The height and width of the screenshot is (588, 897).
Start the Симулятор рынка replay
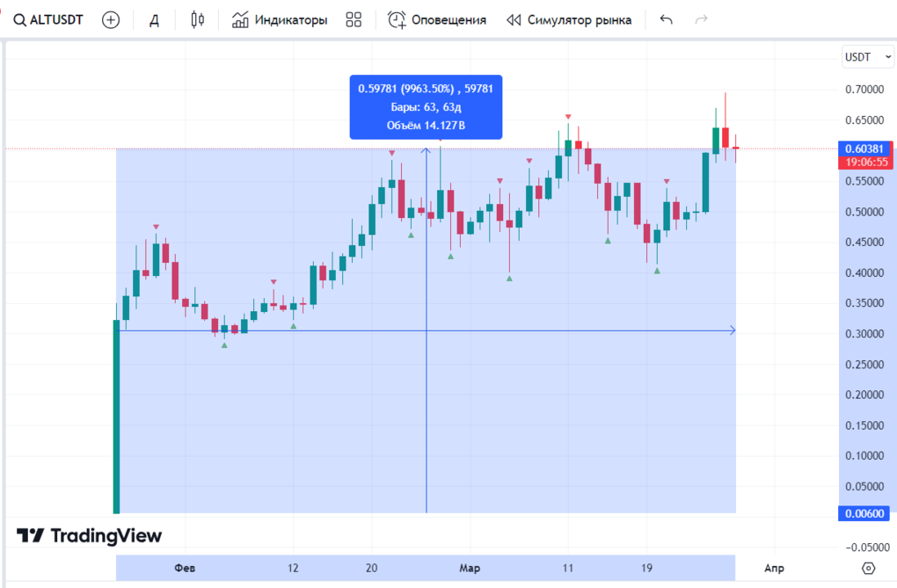569,19
